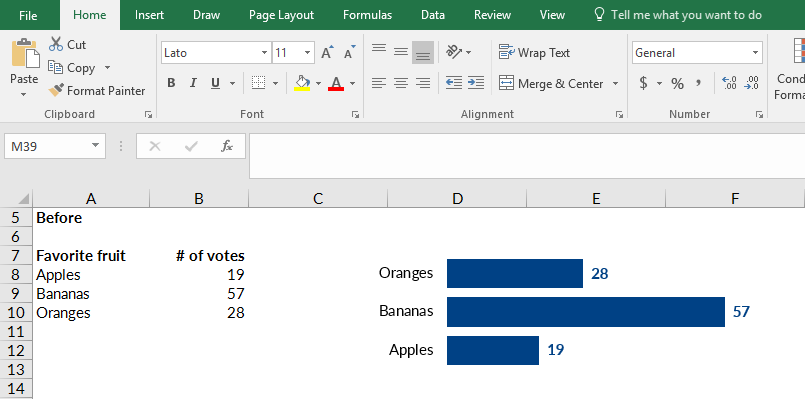Click the Accounting Number Format dollar icon
The width and height of the screenshot is (805, 399).
643,83
